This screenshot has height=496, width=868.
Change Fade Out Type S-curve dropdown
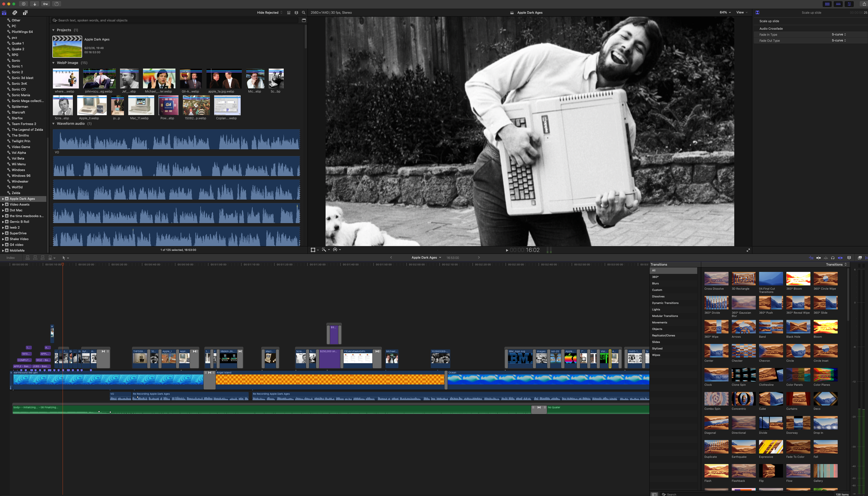tap(838, 41)
